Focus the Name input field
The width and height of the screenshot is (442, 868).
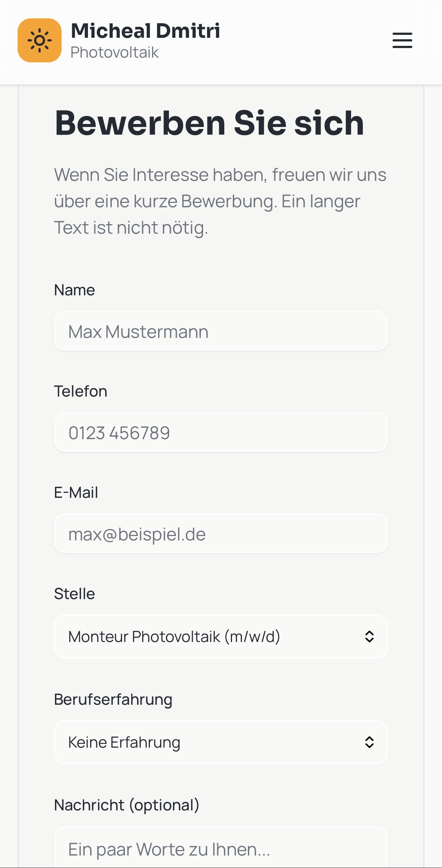[x=221, y=331]
